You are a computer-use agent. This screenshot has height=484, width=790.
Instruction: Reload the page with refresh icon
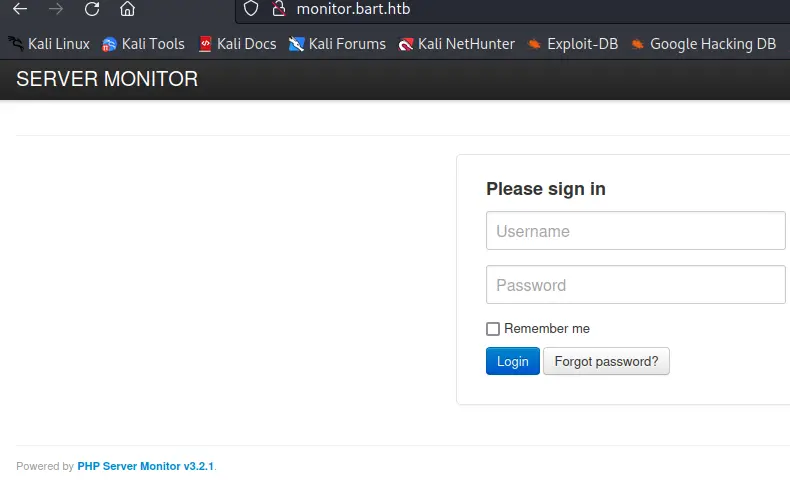pos(92,9)
